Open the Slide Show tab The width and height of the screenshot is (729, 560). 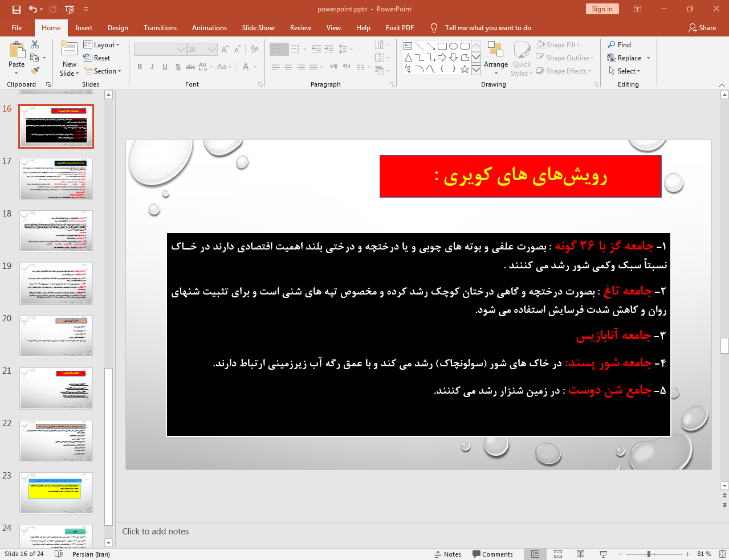[258, 28]
